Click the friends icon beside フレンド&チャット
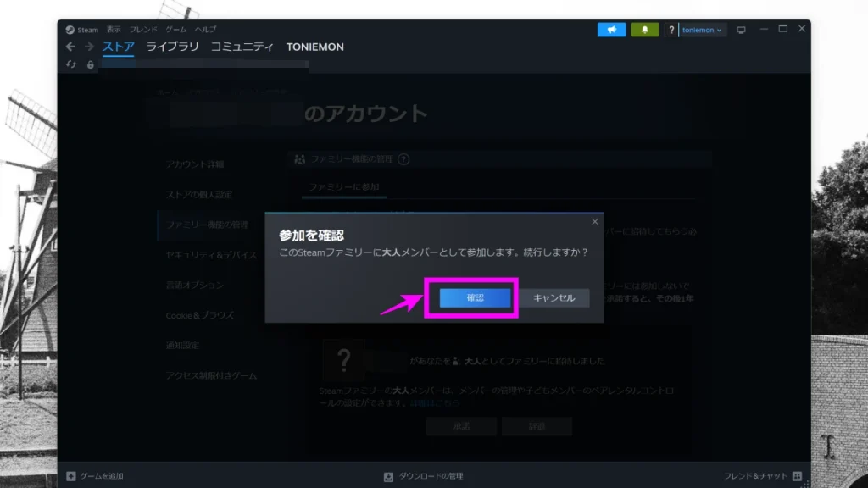Image resolution: width=868 pixels, height=488 pixels. coord(797,476)
